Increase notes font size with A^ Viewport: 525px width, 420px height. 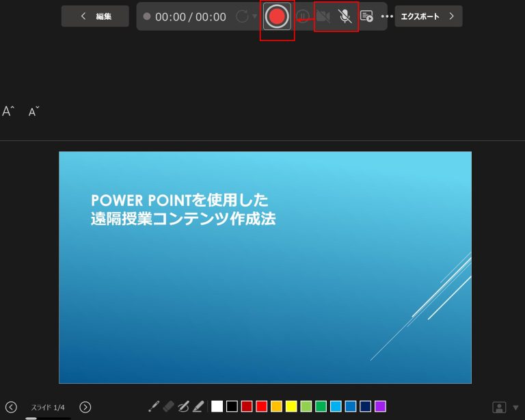click(8, 111)
